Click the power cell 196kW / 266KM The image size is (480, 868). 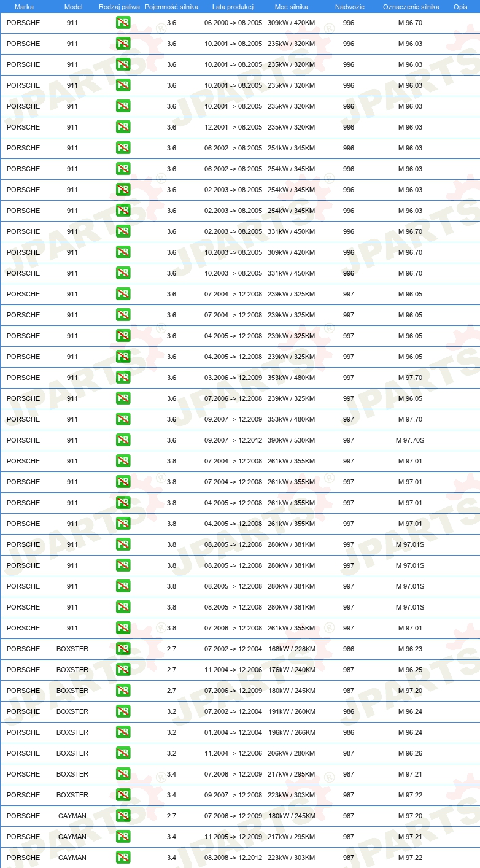291,733
